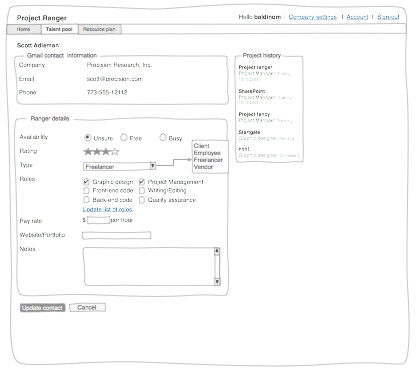
Task: Check the Quality assurance role checkbox
Action: [142, 200]
